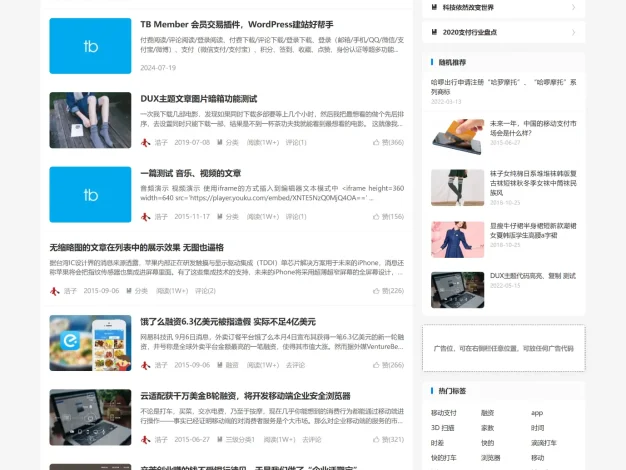Viewport: 626px width, 470px height.
Task: Expand the 2020支付行业盘点 chevron arrow
Action: point(573,32)
